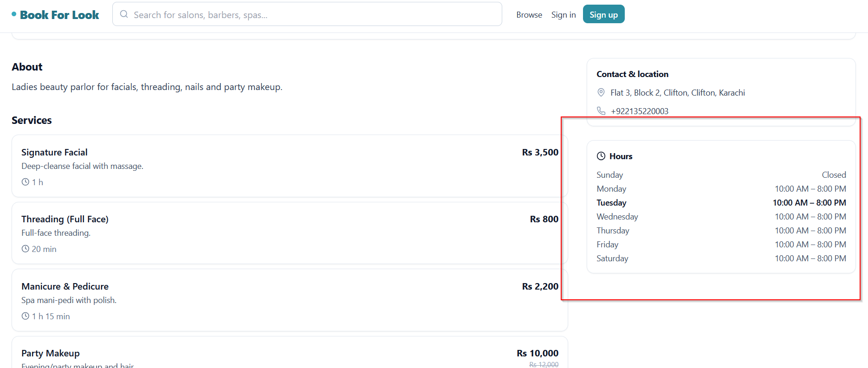The height and width of the screenshot is (368, 868).
Task: Click the Book For Look logo
Action: coord(55,15)
